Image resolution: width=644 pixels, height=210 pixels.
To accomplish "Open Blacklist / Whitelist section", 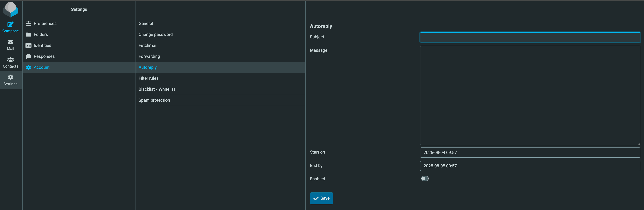I will coord(157,89).
